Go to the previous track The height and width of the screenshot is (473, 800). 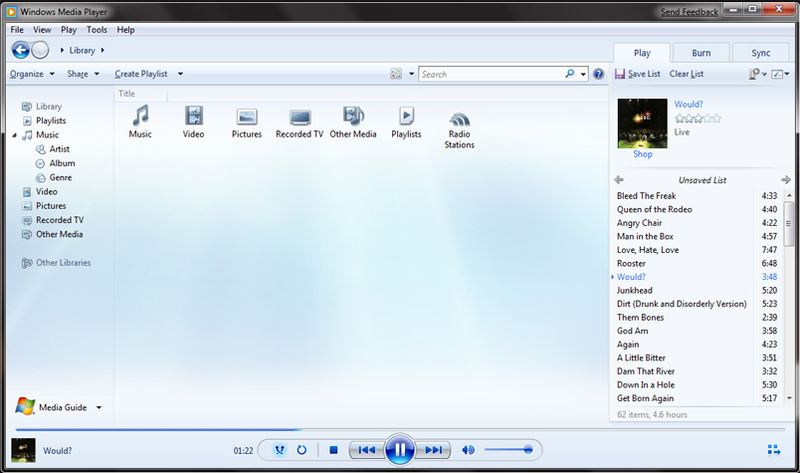coord(366,450)
